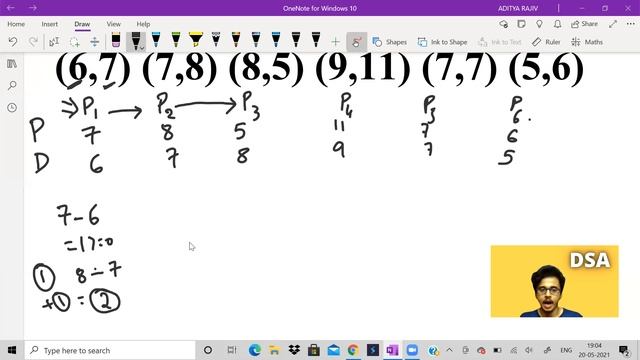Viewport: 640px width, 360px height.
Task: Select the dark blue-tipped pen after orange
Action: pyautogui.click(x=256, y=40)
